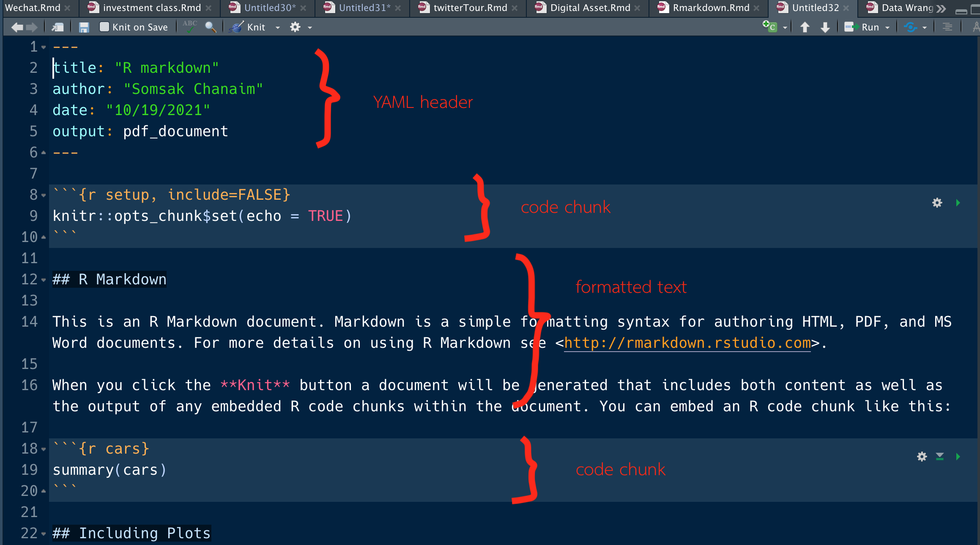
Task: Open find and replace magnifier
Action: coord(210,27)
